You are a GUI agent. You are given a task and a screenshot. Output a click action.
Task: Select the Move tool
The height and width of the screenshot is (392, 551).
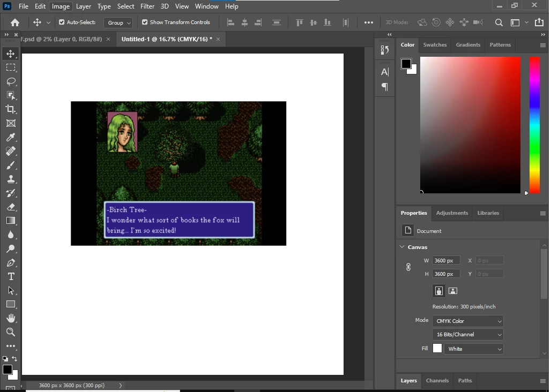pyautogui.click(x=11, y=54)
